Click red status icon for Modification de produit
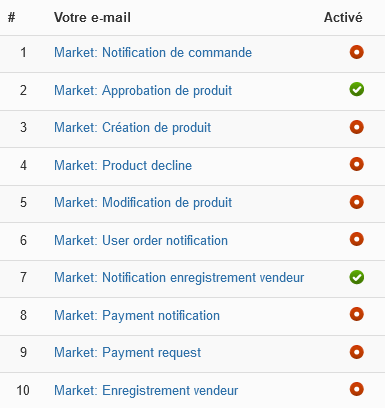This screenshot has width=386, height=414. 356,202
